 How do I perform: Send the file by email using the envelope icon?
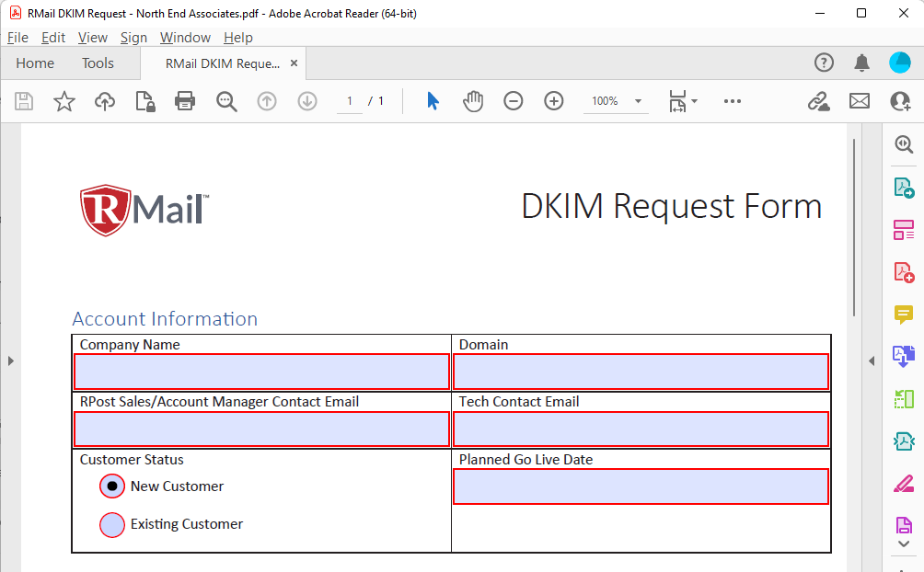coord(859,101)
